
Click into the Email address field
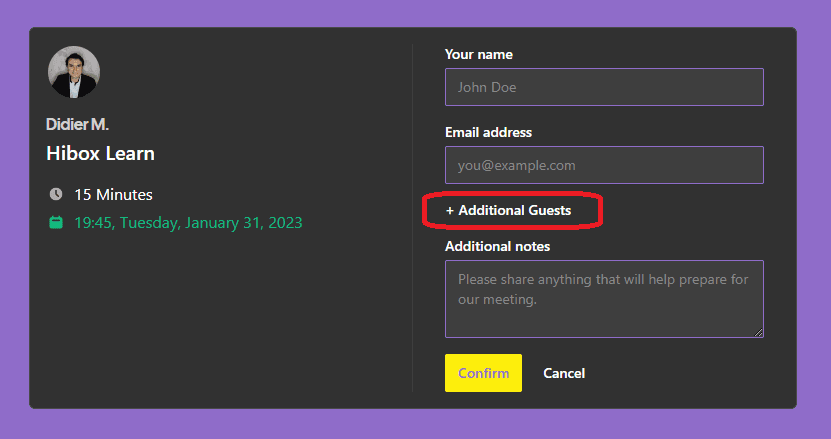[x=604, y=165]
